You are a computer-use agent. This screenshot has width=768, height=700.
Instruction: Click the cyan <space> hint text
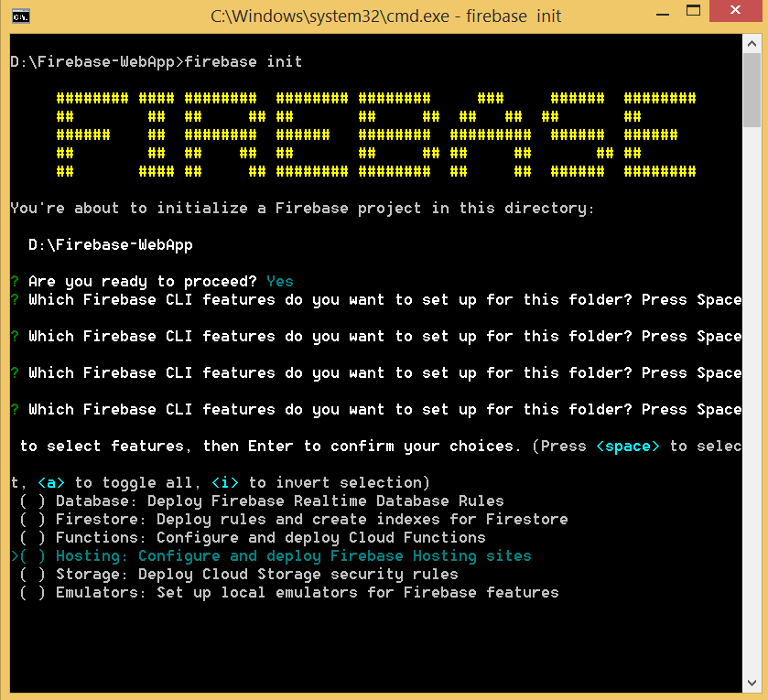[x=627, y=446]
